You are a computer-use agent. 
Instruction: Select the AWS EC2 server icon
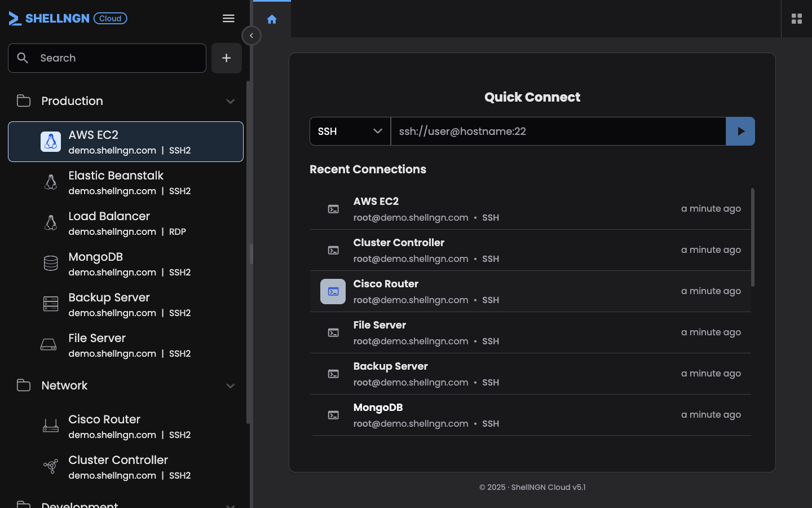click(51, 142)
